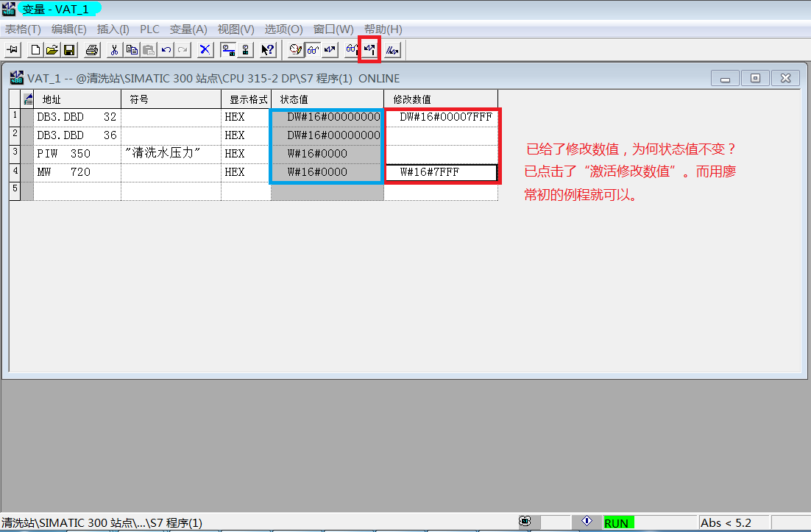
Task: Click the application icon in title bar
Action: coord(9,9)
